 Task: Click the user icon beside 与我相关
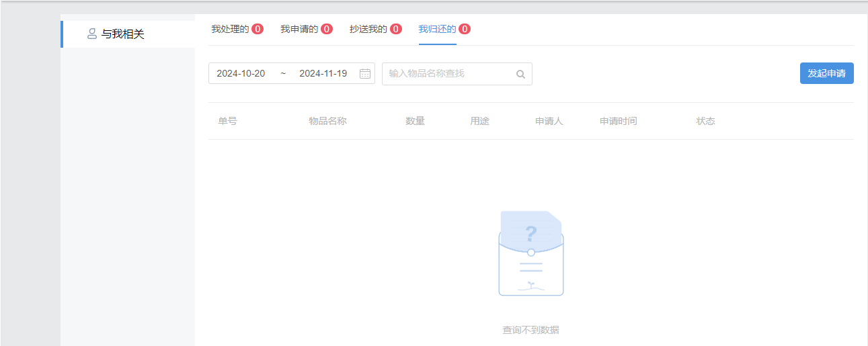92,34
